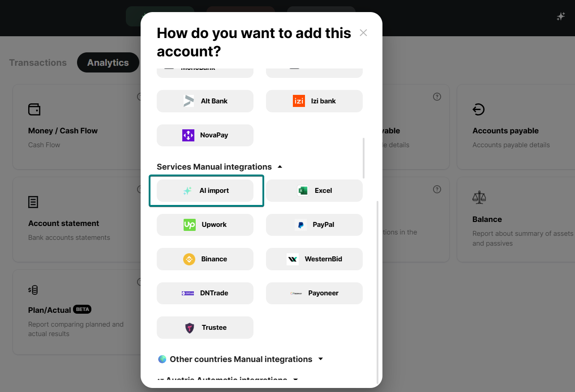Screen dimensions: 575x392
Task: Close the add account dialog
Action: click(x=363, y=33)
